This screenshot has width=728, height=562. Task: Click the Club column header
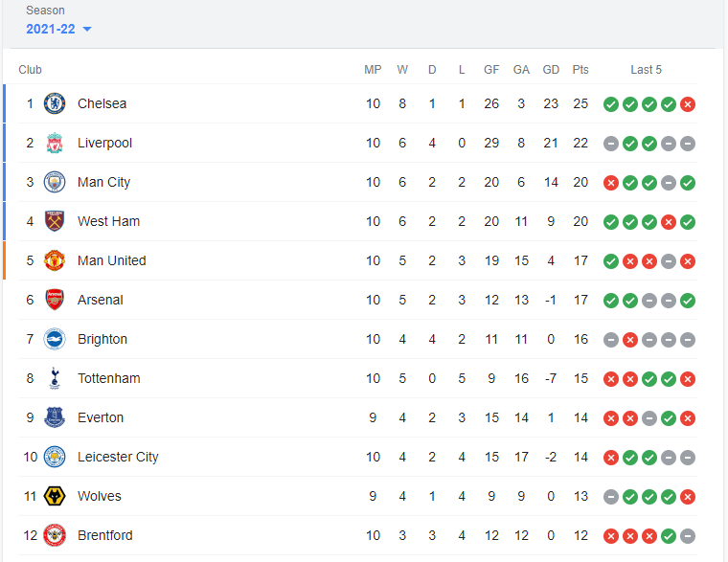[x=31, y=70]
